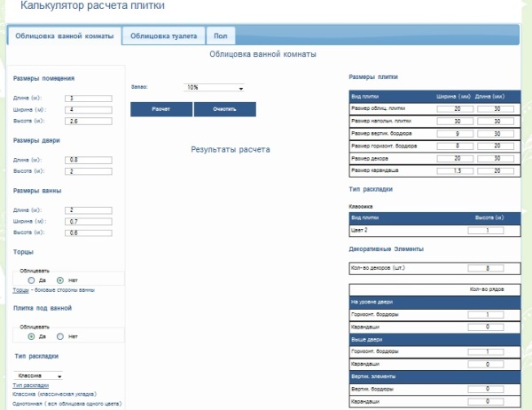The width and height of the screenshot is (532, 410).
Task: Select Нет radio under Торцы
Action: click(x=60, y=280)
